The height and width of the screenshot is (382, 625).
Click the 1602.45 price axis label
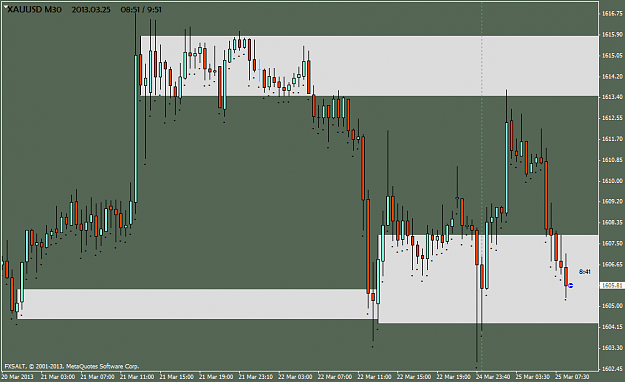pos(612,368)
